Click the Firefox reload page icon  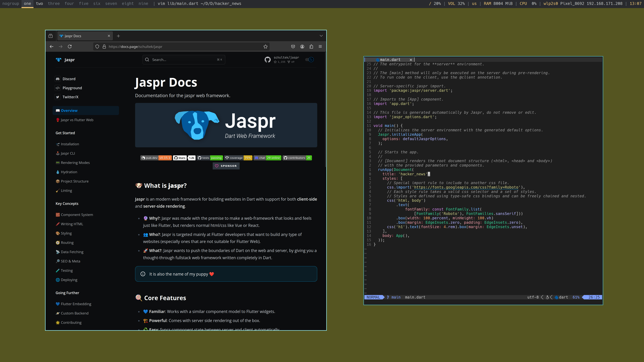coord(70,47)
